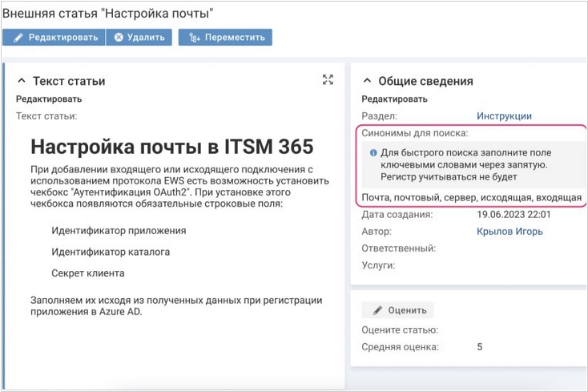Open author Крылов Игорь profile
Image resolution: width=588 pixels, height=392 pixels.
pyautogui.click(x=509, y=232)
